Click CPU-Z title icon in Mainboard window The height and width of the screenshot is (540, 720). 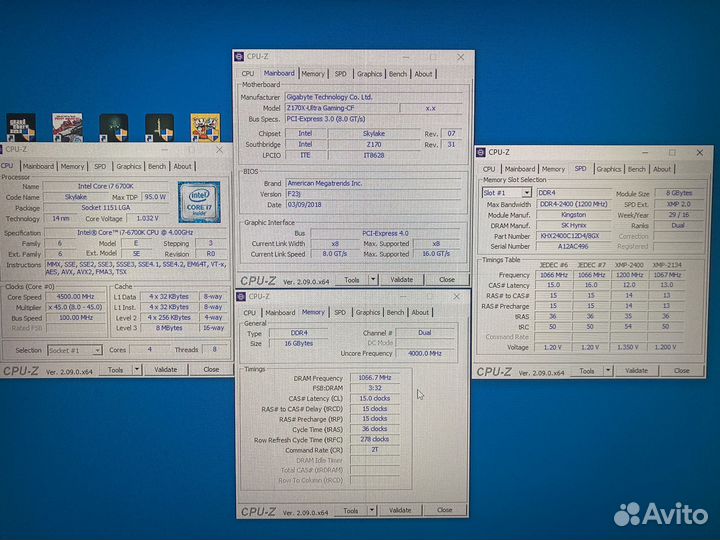(x=239, y=56)
